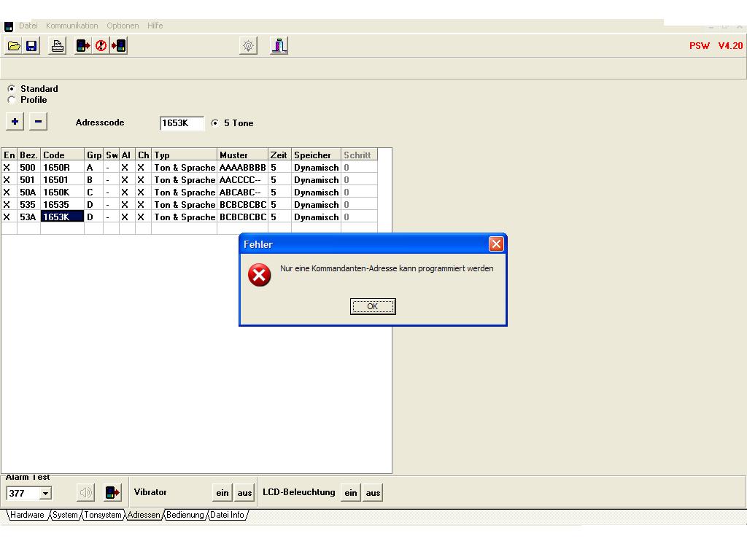Click the light bulb toolbar icon
The height and width of the screenshot is (560, 747).
tap(249, 46)
